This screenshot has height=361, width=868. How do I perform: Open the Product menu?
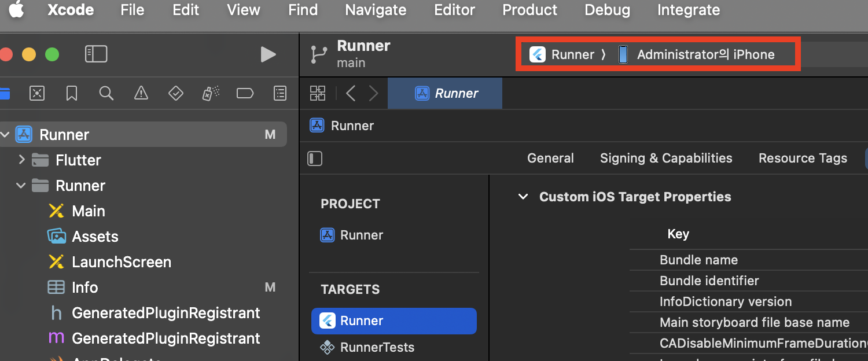[529, 10]
